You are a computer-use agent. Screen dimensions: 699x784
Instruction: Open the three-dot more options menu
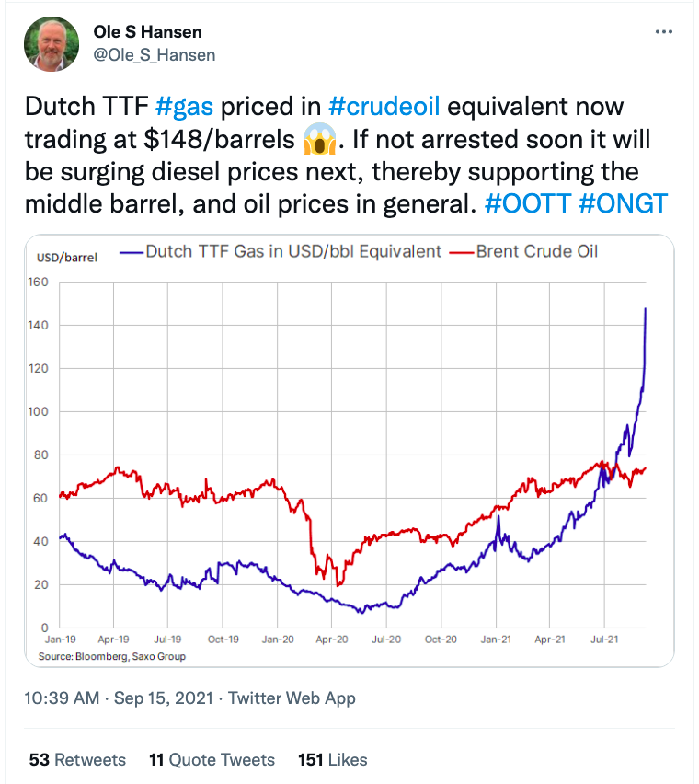click(x=664, y=31)
